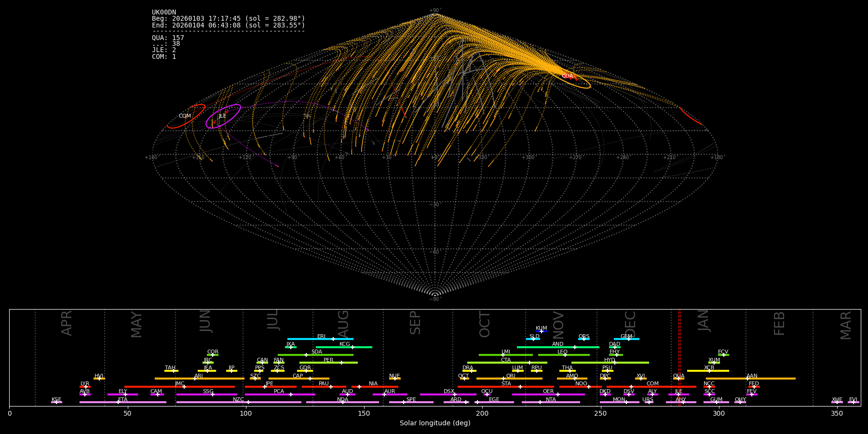Click the AUG month label in the timeline
Screen dimensions: 868x434
click(x=343, y=322)
